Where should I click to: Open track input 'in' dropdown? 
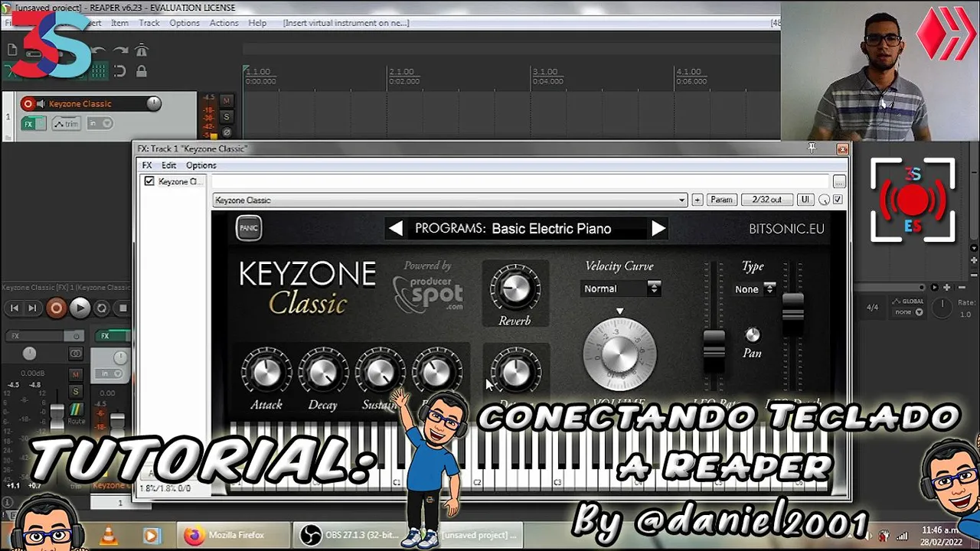coord(100,123)
